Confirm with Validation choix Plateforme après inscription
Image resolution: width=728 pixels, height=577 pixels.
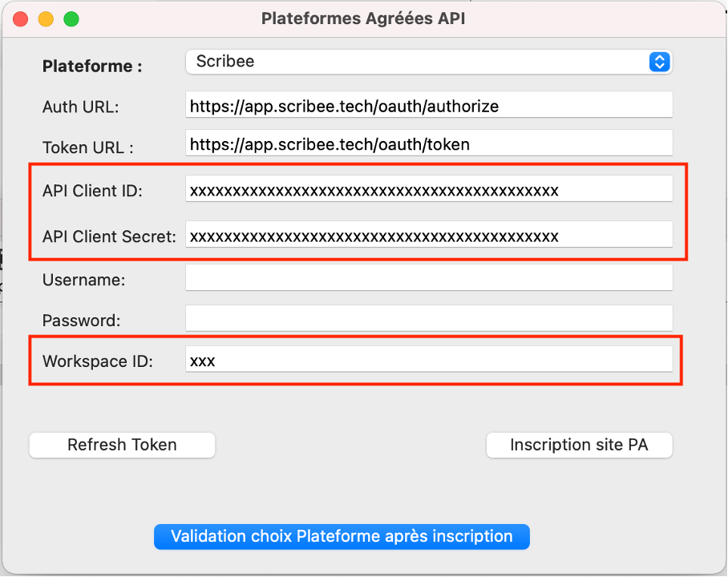pos(342,537)
